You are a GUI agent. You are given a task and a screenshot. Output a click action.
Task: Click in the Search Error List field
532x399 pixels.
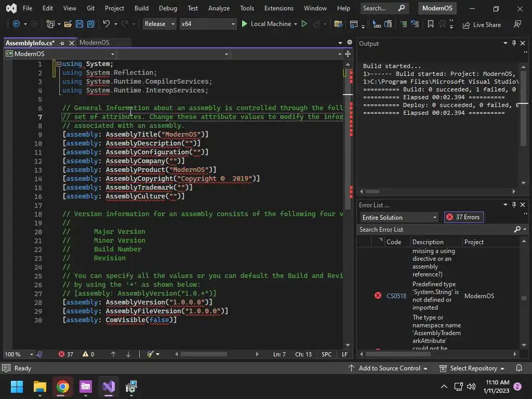tap(436, 230)
